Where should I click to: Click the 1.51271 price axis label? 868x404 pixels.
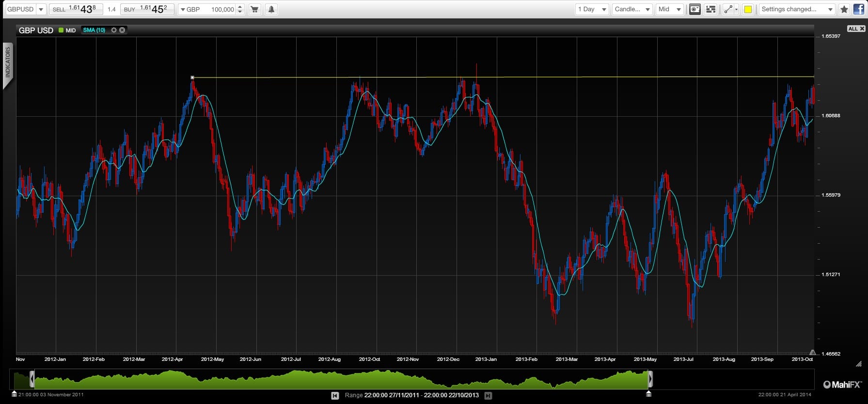831,275
